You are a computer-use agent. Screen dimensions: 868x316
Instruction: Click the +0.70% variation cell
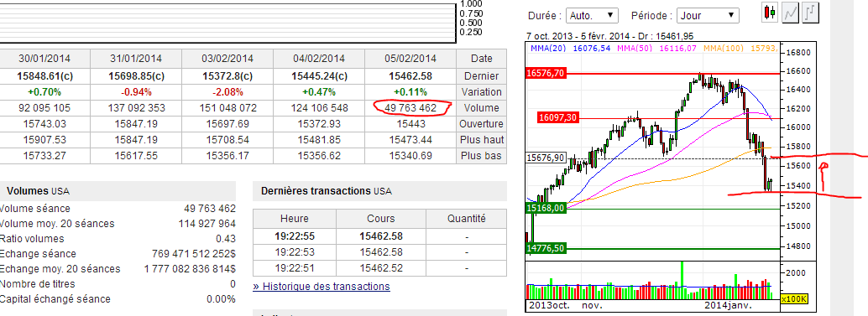pyautogui.click(x=44, y=92)
